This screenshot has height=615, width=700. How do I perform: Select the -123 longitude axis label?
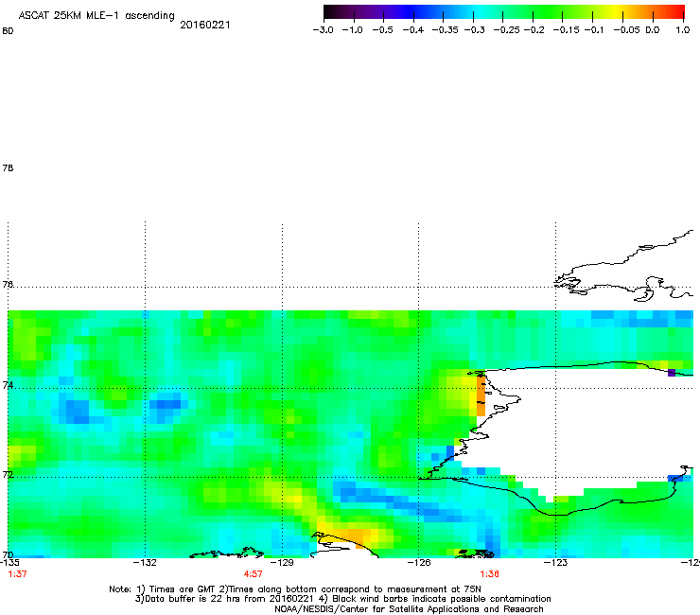point(556,563)
